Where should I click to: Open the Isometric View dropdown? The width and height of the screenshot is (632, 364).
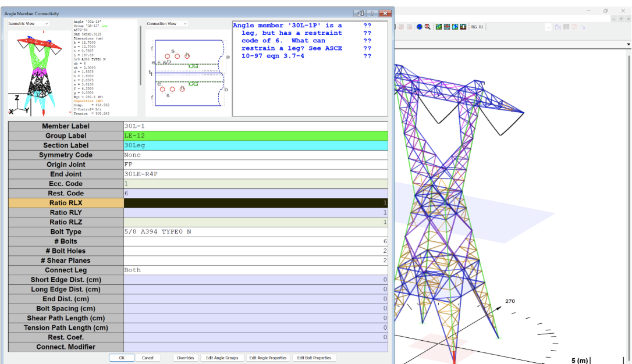pos(28,24)
